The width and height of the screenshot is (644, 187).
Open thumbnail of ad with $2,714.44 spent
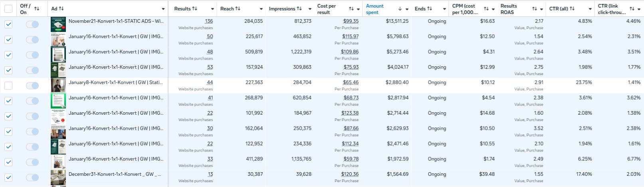click(x=58, y=116)
